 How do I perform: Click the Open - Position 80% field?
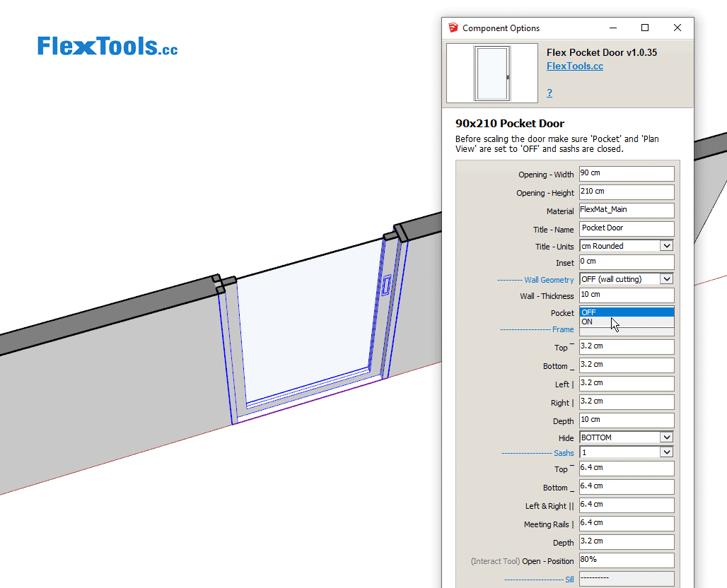pos(627,560)
